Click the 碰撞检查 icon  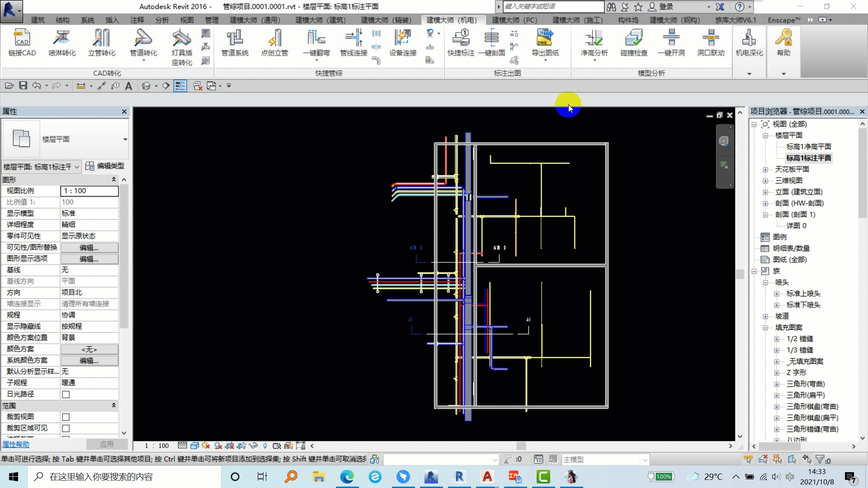(x=634, y=38)
